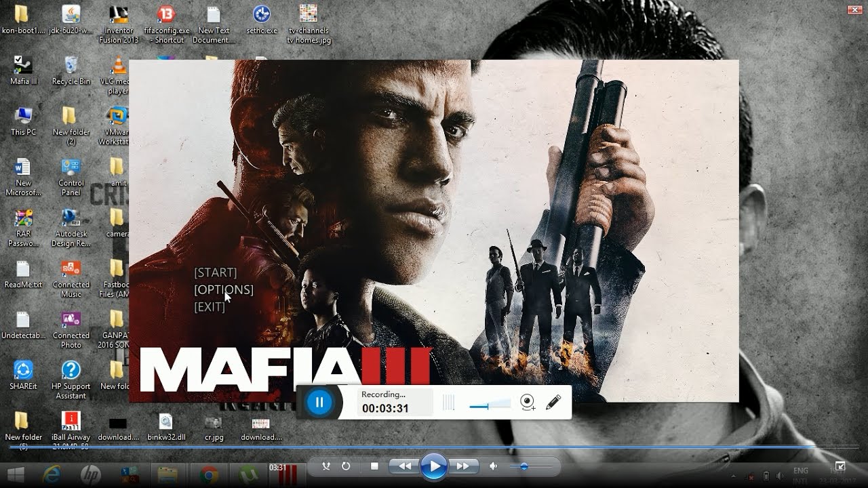Open File Explorer from taskbar
868x488 pixels.
click(x=167, y=474)
